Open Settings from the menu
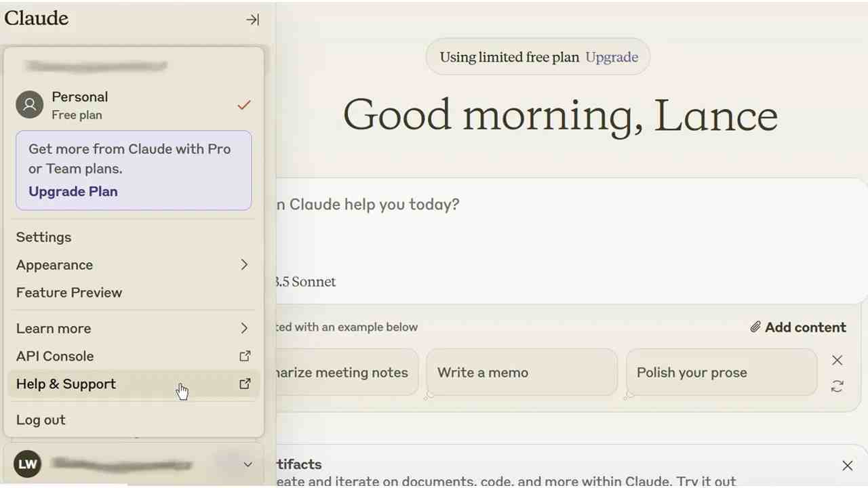The height and width of the screenshot is (488, 868). click(x=134, y=237)
